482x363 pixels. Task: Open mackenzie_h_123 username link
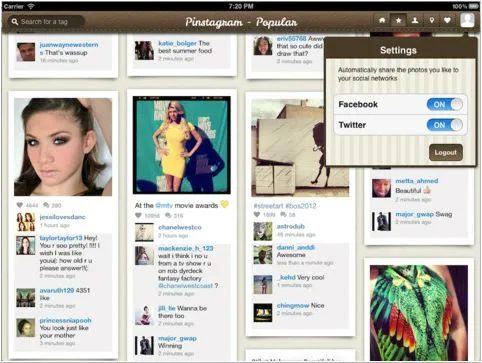click(185, 248)
